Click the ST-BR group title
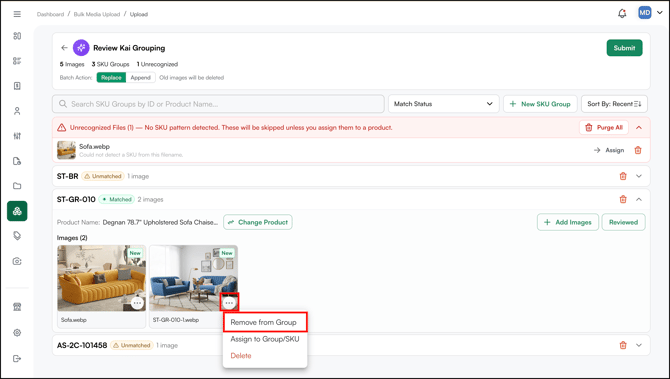The height and width of the screenshot is (379, 670). pos(68,176)
